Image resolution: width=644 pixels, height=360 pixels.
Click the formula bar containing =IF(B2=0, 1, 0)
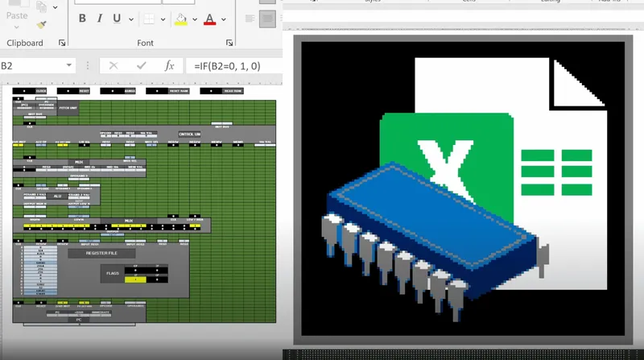click(x=234, y=66)
